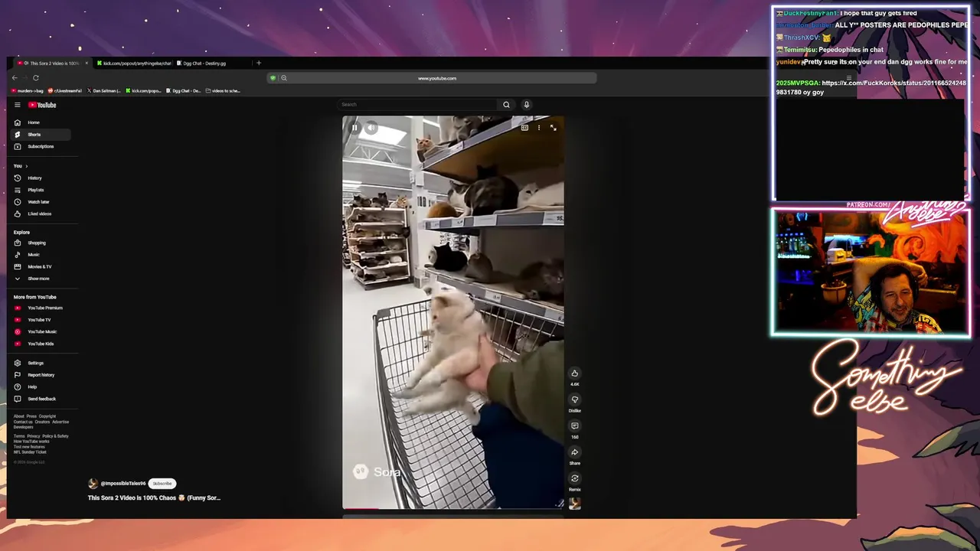This screenshot has width=980, height=551.
Task: Expand the You section chevron
Action: coord(26,166)
